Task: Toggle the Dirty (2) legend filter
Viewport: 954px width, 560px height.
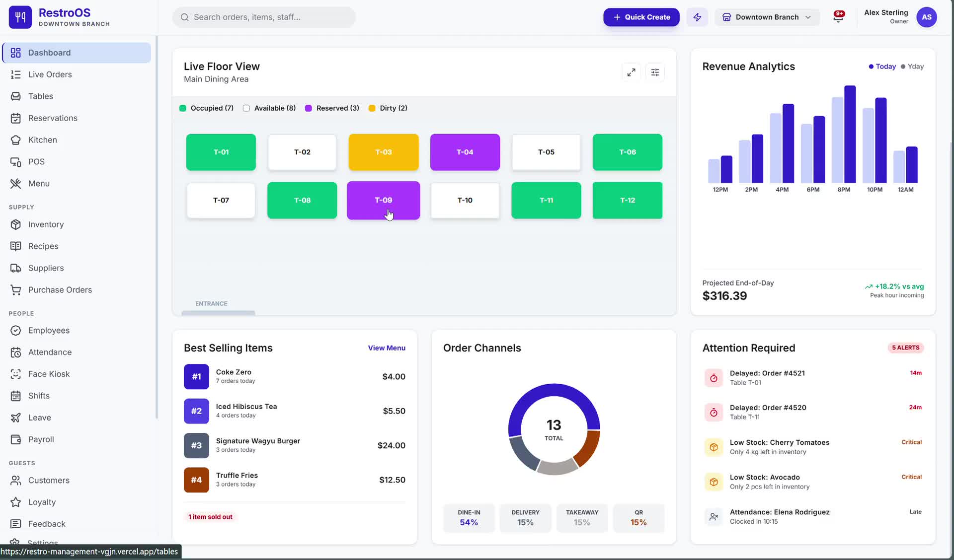Action: tap(388, 108)
